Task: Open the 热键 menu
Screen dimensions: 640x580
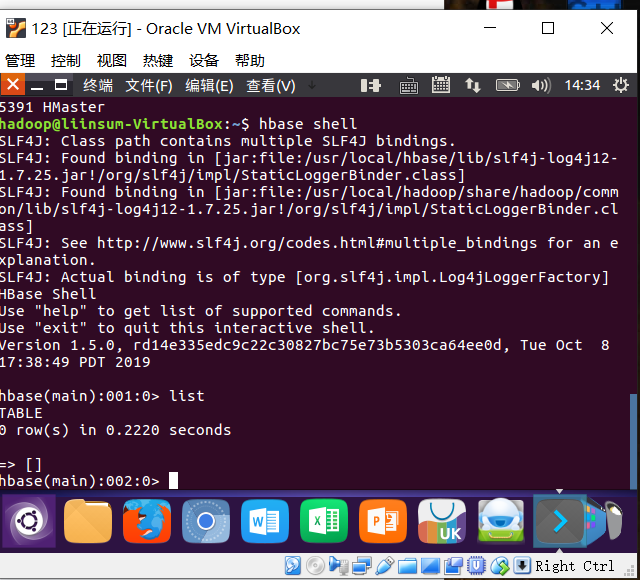Action: [x=158, y=60]
